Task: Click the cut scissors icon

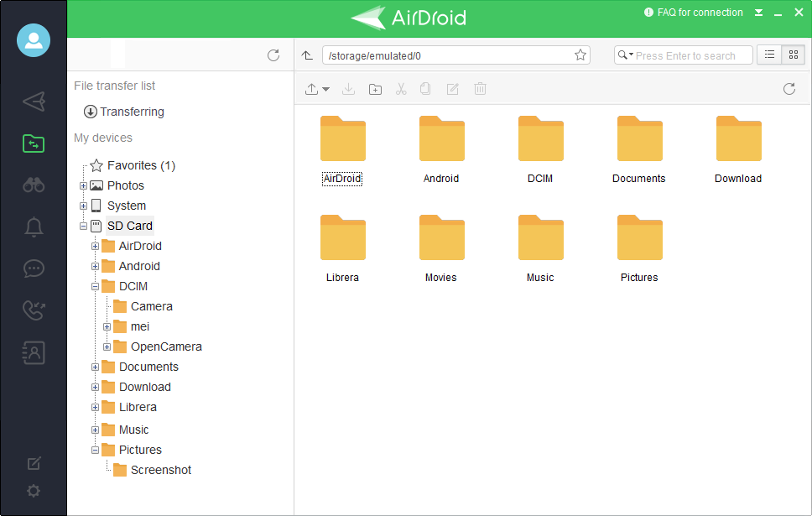Action: [401, 89]
